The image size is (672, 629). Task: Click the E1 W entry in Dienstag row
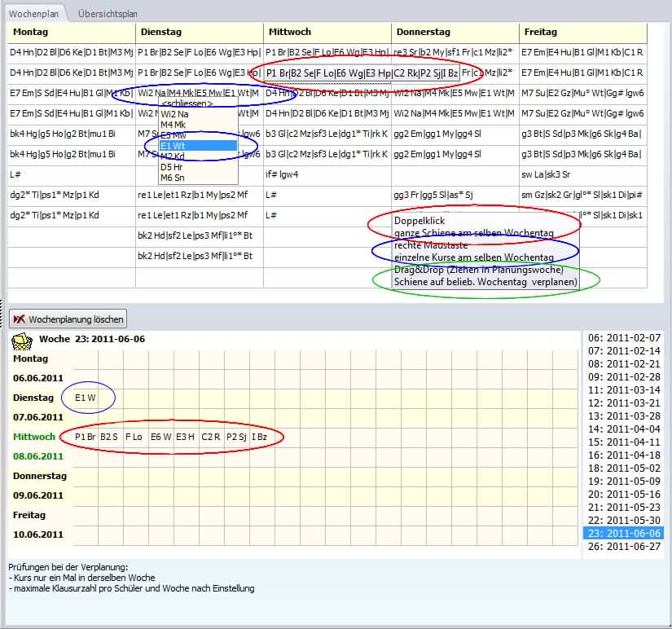(x=85, y=398)
